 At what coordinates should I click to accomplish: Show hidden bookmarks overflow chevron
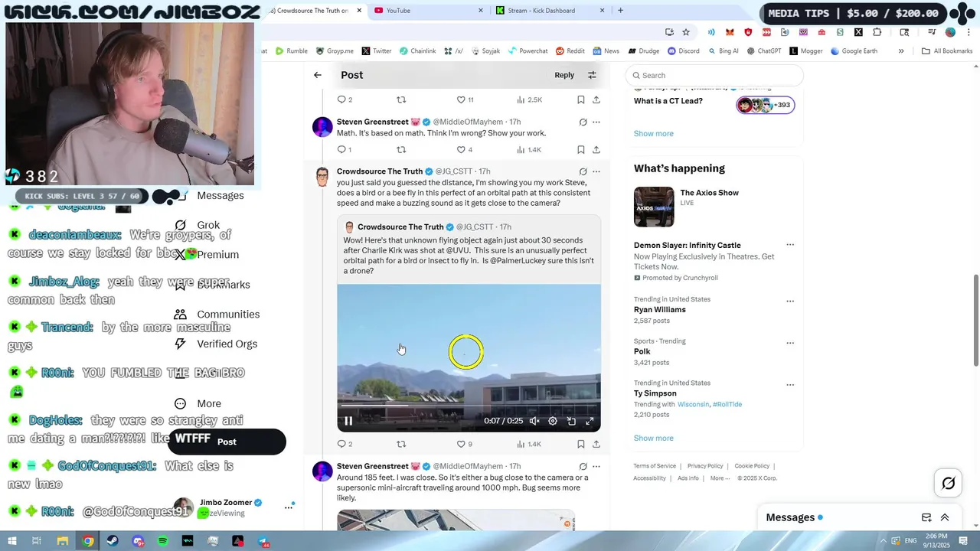[901, 51]
